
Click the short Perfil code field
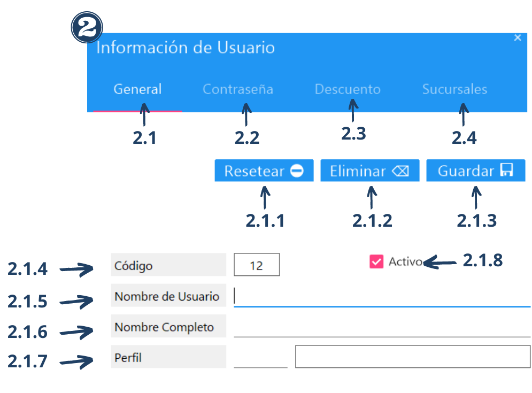pyautogui.click(x=260, y=358)
